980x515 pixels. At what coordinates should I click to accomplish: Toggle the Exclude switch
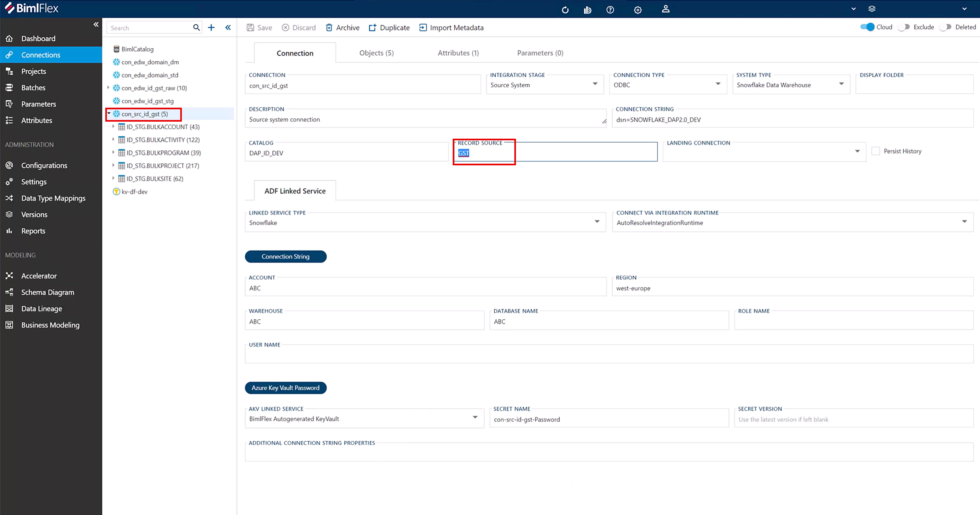coord(903,27)
